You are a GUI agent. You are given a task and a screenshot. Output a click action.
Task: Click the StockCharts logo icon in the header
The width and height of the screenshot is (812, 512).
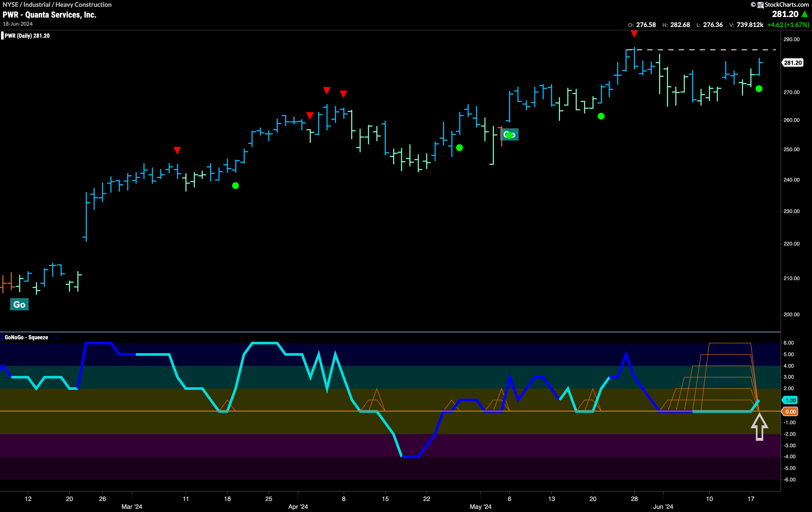(760, 5)
